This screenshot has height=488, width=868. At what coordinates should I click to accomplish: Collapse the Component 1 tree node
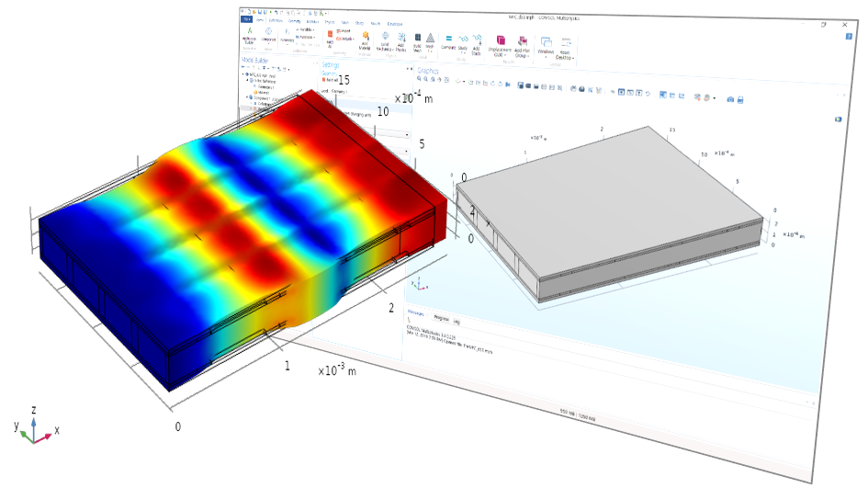pyautogui.click(x=245, y=96)
